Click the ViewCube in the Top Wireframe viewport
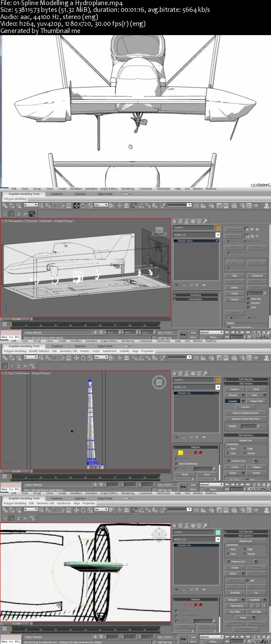Screen dimensions: 271x644 pos(158,383)
